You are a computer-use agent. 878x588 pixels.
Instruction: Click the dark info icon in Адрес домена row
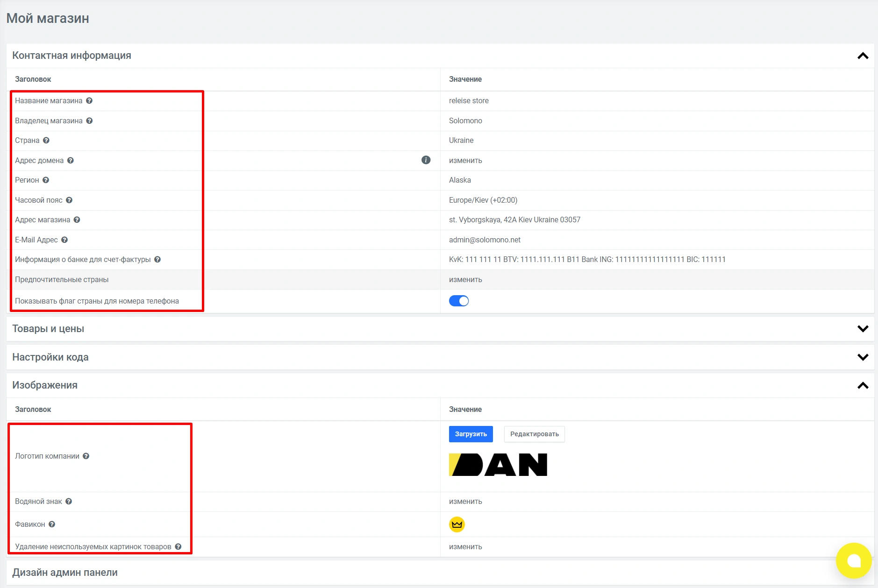(426, 160)
